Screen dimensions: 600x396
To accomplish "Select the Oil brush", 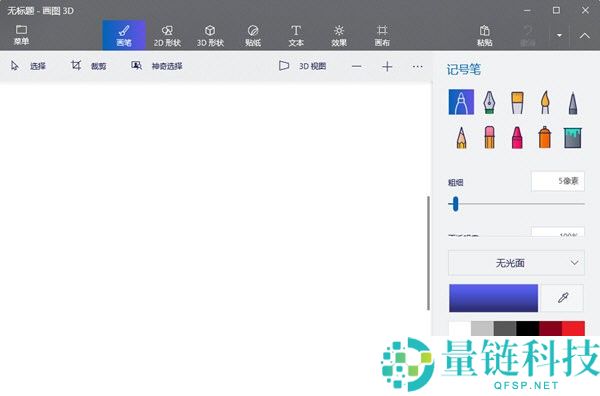I will [x=517, y=102].
